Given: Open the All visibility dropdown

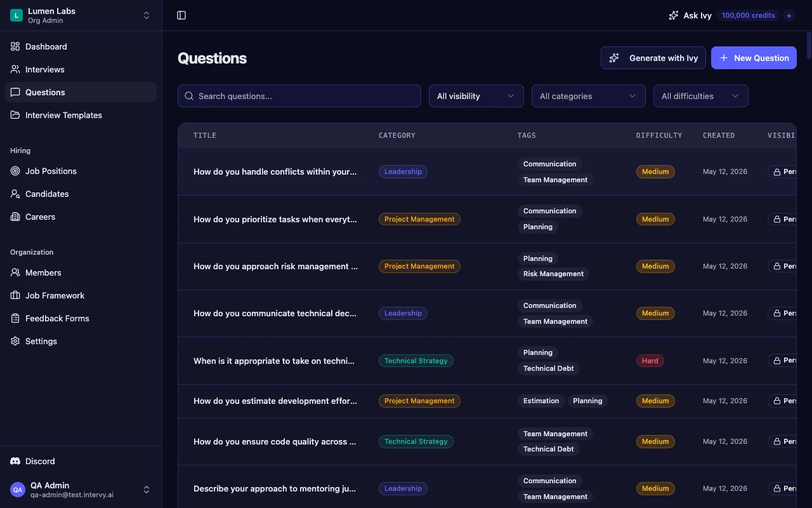Looking at the screenshot, I should point(476,96).
